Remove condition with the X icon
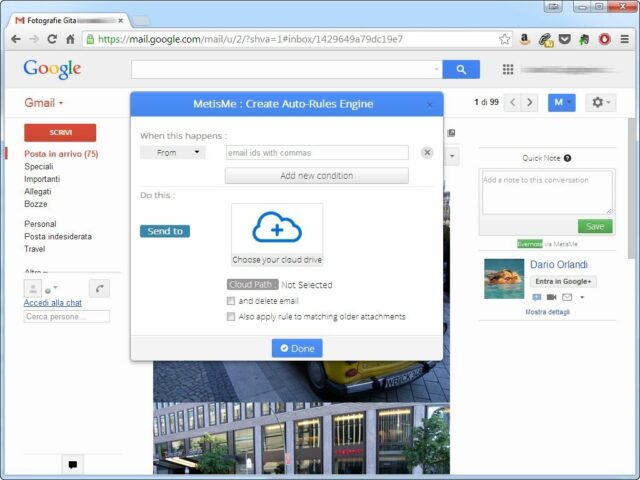Image resolution: width=640 pixels, height=480 pixels. pyautogui.click(x=427, y=153)
